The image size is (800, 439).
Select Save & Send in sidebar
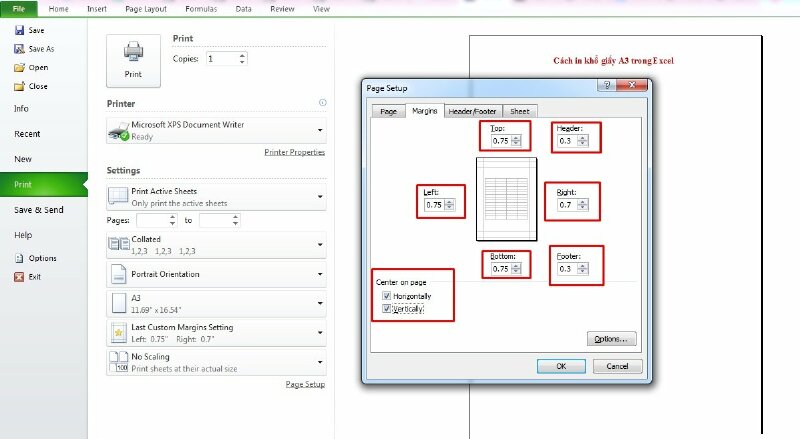[39, 210]
